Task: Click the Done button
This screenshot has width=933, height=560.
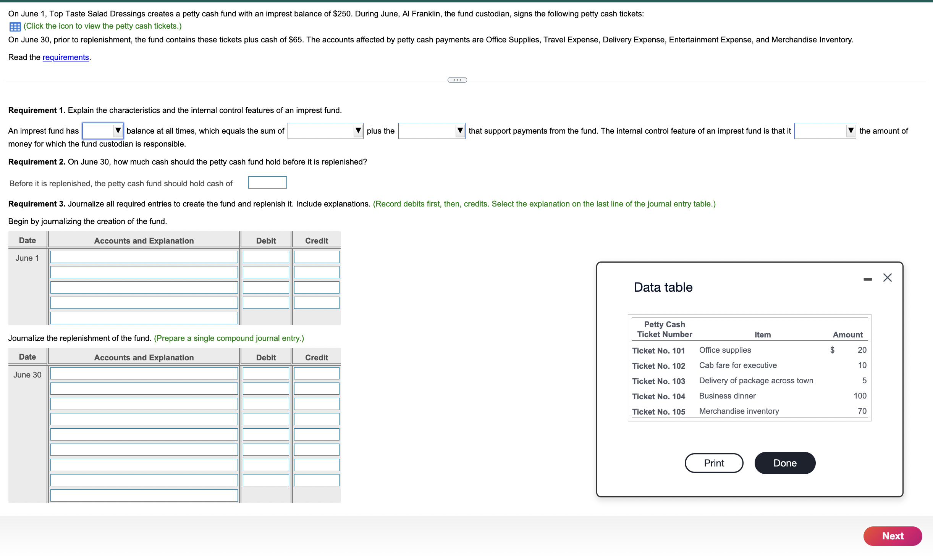Action: click(784, 463)
